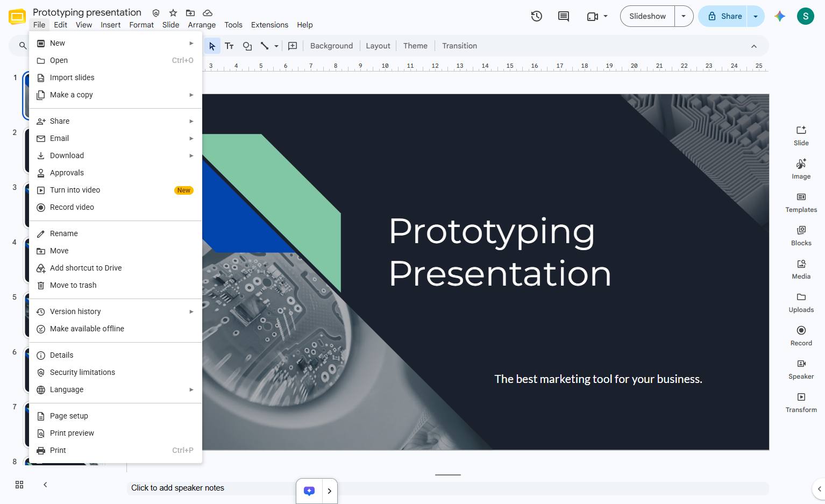
Task: Select Import slides from File menu
Action: (x=116, y=77)
